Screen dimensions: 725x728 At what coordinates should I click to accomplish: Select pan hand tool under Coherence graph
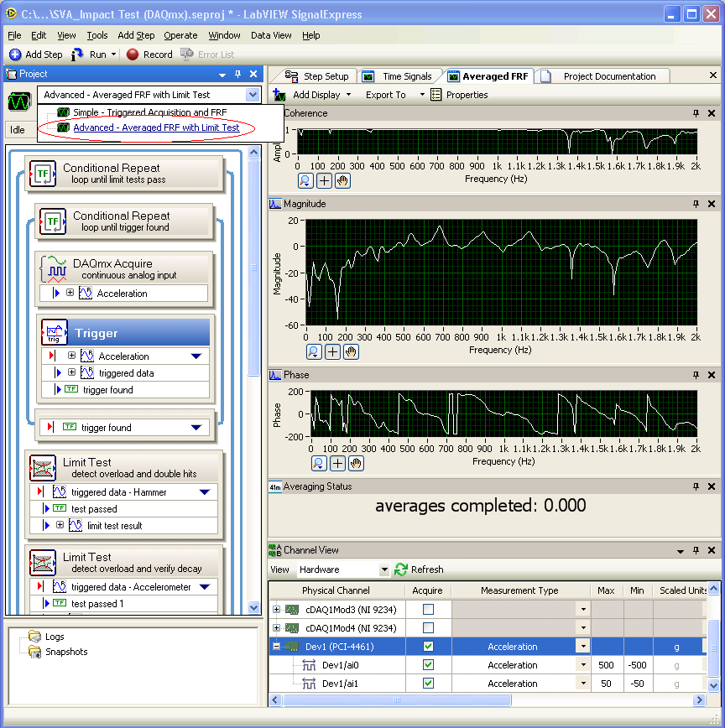(x=342, y=180)
